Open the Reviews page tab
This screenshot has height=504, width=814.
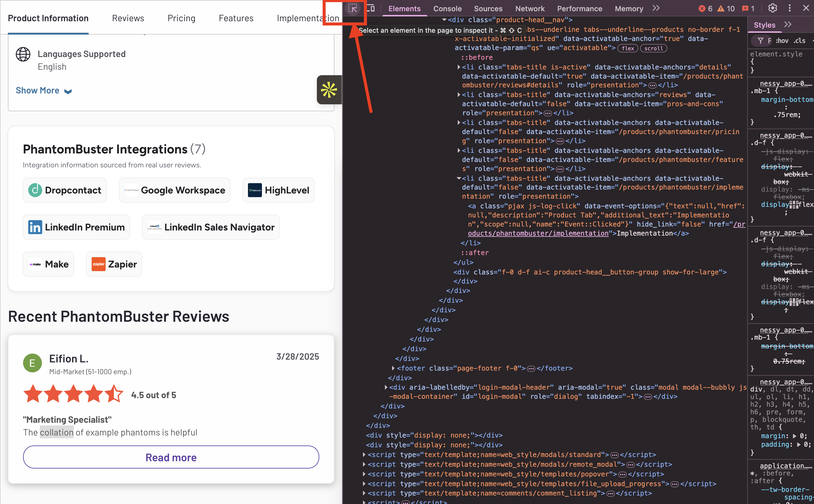128,18
